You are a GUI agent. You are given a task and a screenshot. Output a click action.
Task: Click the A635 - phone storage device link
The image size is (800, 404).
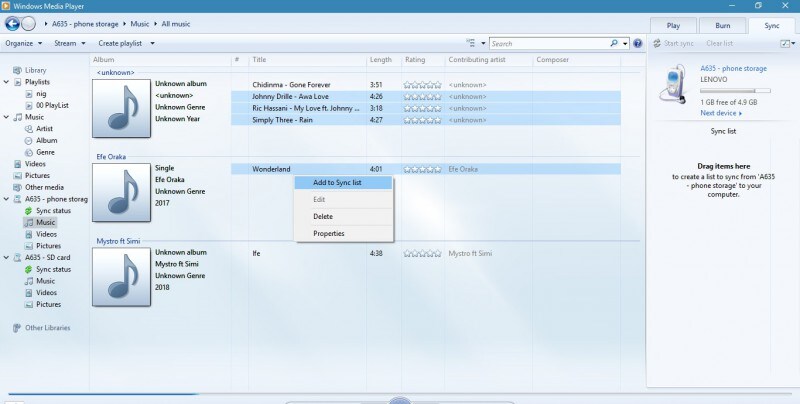click(x=733, y=68)
